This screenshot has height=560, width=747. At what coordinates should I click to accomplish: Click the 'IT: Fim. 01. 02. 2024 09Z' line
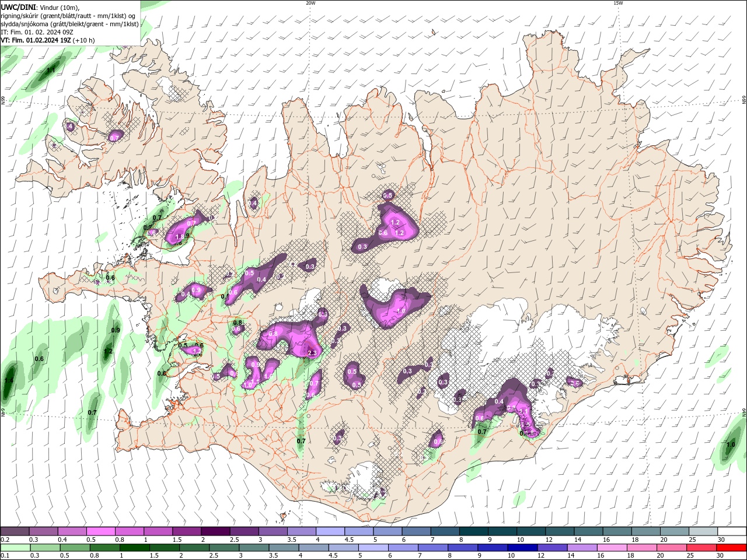click(x=36, y=32)
